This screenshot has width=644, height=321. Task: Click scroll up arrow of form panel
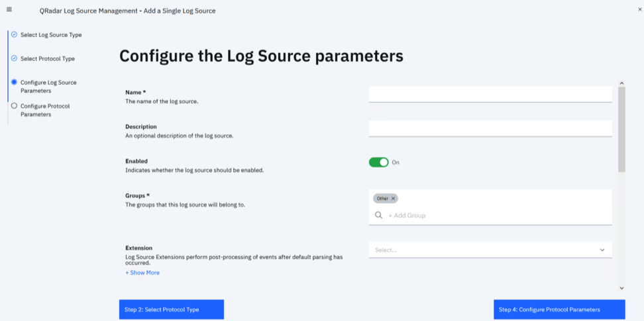[621, 83]
